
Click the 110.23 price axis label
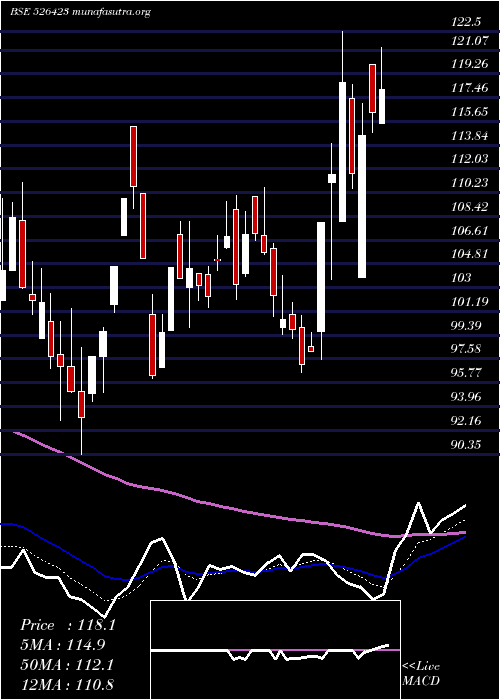(469, 183)
